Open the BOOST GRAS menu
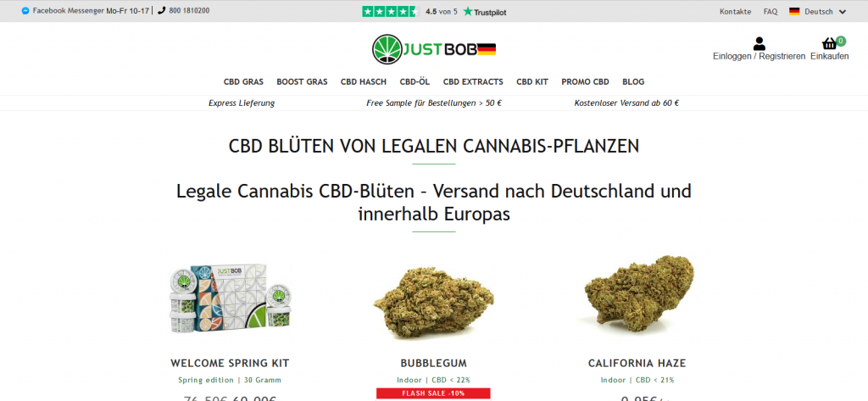Screen dimensions: 868x401 (303, 82)
